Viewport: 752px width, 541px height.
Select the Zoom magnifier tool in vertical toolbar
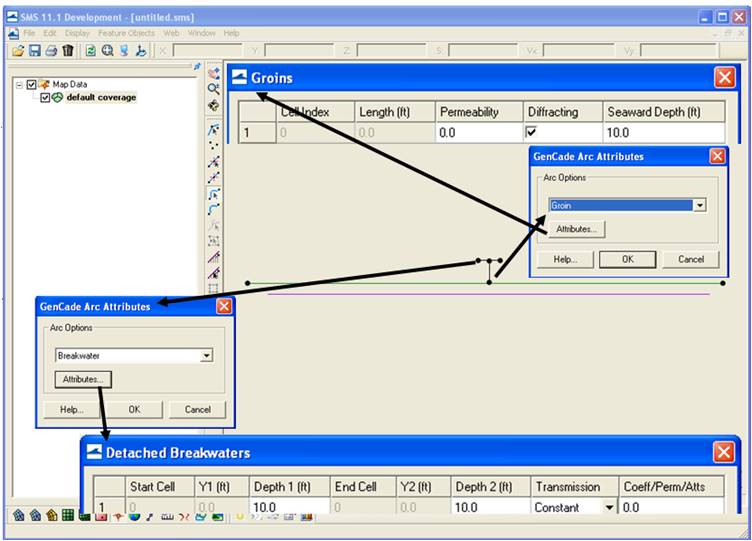[214, 89]
